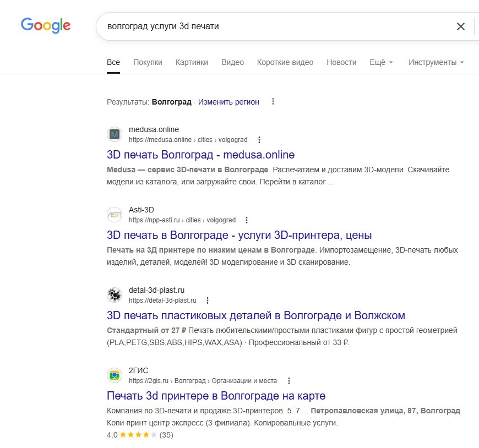Screen dimensions: 479x448
Task: Open the Короткие видео tab
Action: point(285,62)
